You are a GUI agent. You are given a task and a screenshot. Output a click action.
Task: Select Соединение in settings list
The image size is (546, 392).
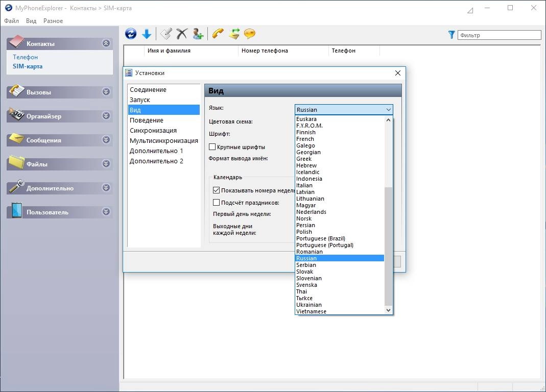point(164,89)
